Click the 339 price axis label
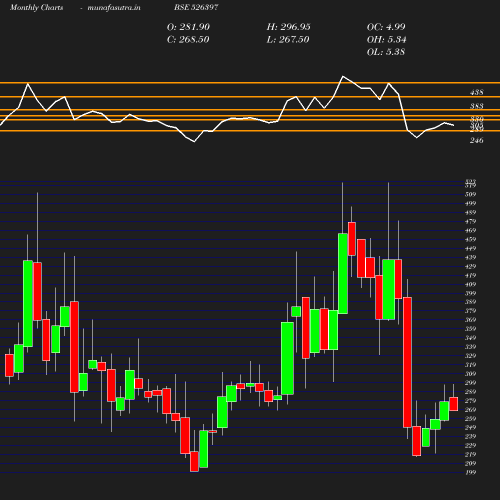The height and width of the screenshot is (500, 500). pyautogui.click(x=471, y=347)
